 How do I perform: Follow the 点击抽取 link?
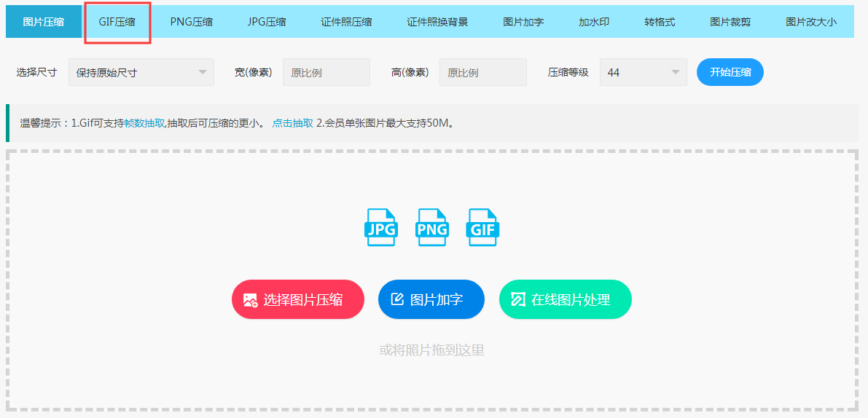[x=293, y=123]
